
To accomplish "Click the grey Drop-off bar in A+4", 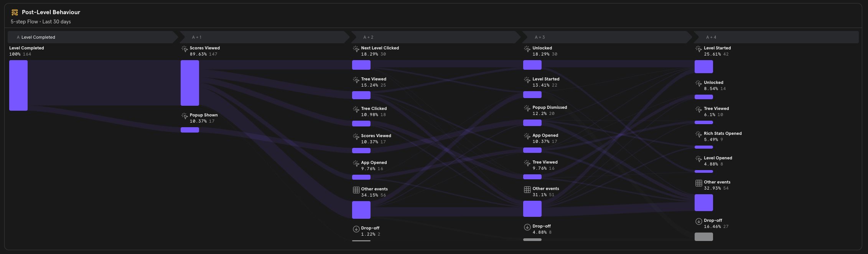I will (704, 237).
